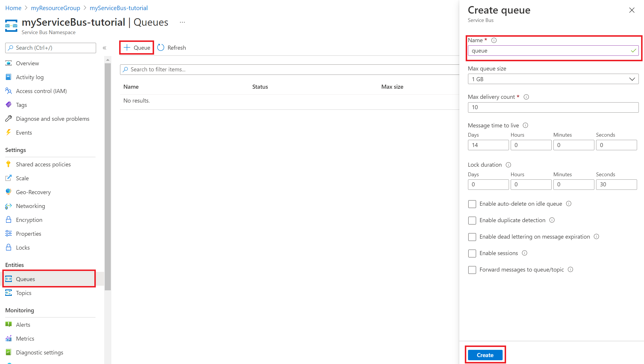
Task: Click the Create button to submit queue
Action: pyautogui.click(x=485, y=355)
